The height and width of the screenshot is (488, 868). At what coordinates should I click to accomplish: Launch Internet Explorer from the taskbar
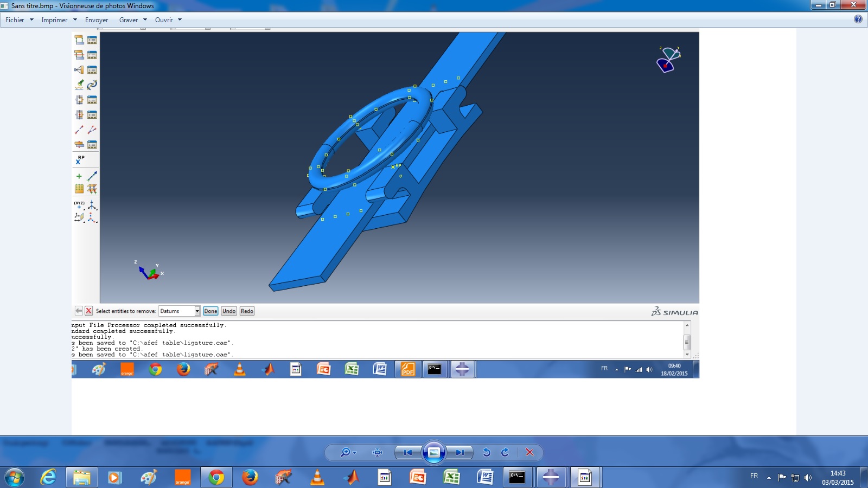(48, 477)
